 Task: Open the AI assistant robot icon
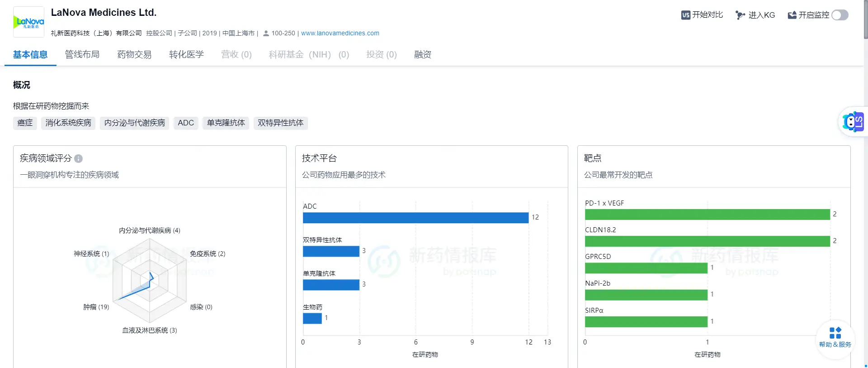pos(852,122)
